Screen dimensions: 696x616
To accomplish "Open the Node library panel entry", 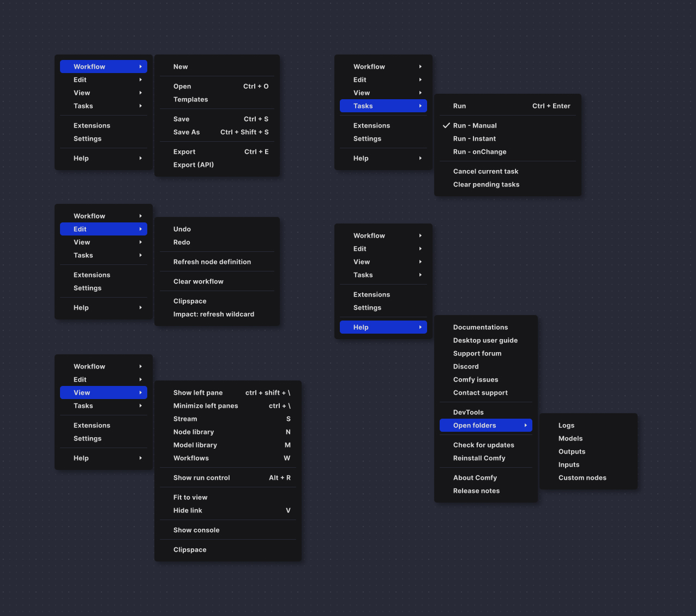I will point(194,432).
